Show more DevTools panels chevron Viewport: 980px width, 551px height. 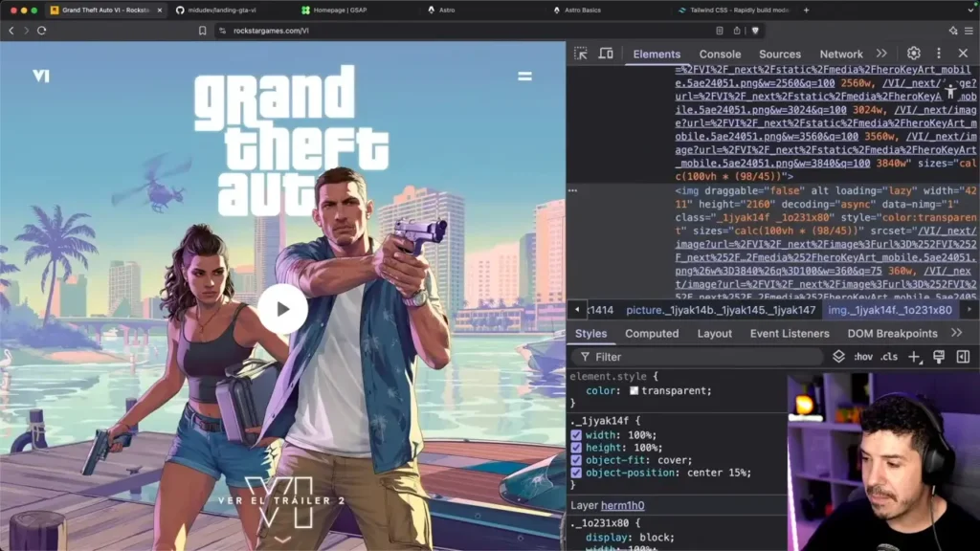point(881,54)
